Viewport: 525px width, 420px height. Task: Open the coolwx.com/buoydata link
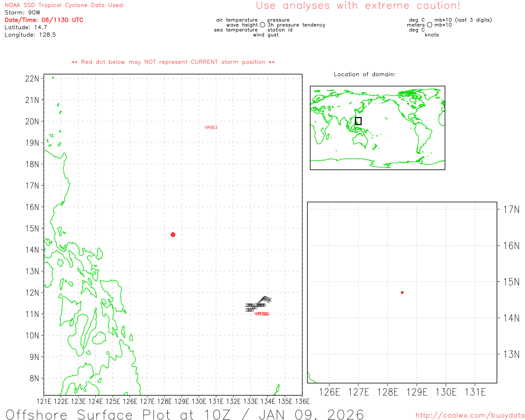pyautogui.click(x=470, y=415)
